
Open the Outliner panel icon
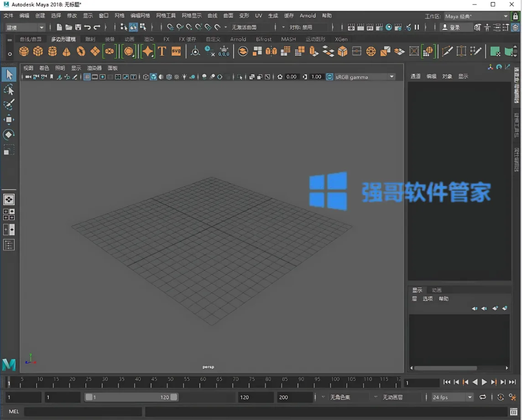pyautogui.click(x=9, y=245)
